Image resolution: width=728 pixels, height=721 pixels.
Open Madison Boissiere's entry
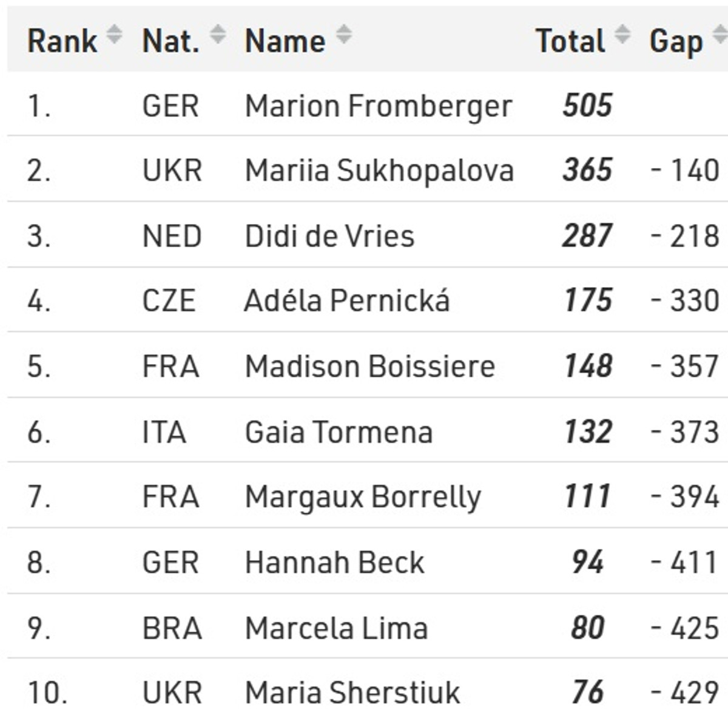coord(370,366)
